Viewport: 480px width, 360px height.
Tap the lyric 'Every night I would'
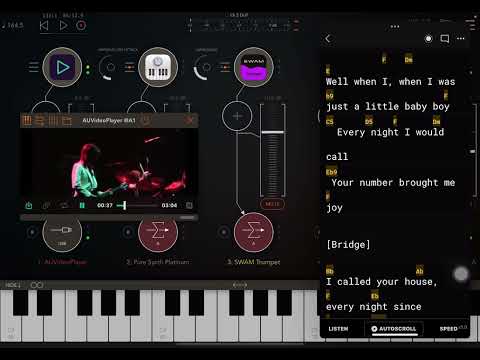point(390,132)
